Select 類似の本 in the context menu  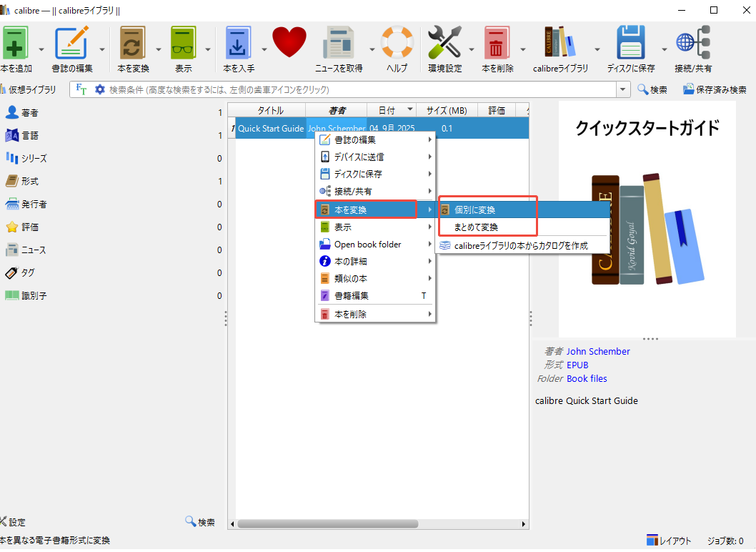375,279
